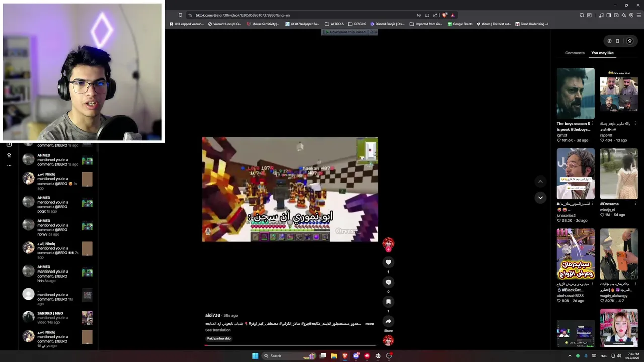Click the share page icon in address bar
This screenshot has height=362, width=644.
pyautogui.click(x=435, y=15)
